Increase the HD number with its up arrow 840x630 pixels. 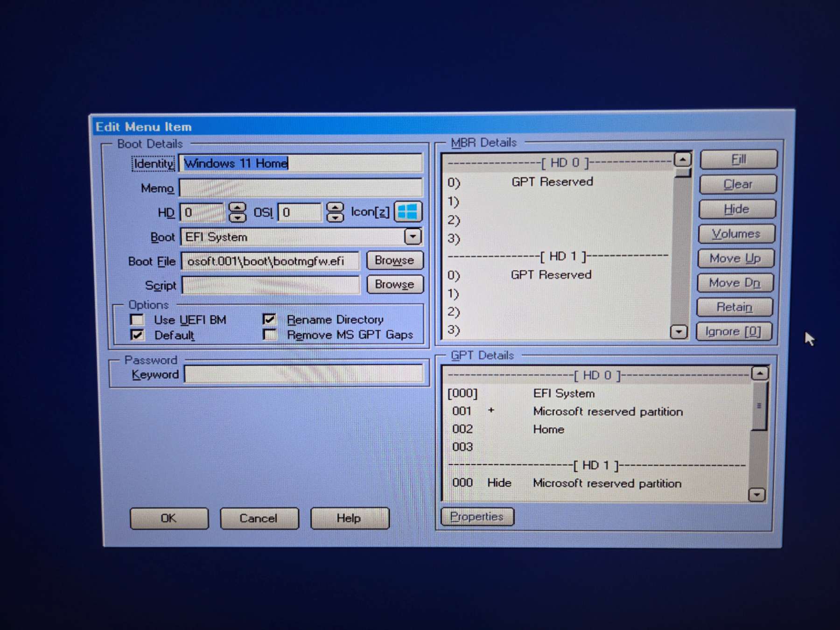(x=238, y=207)
